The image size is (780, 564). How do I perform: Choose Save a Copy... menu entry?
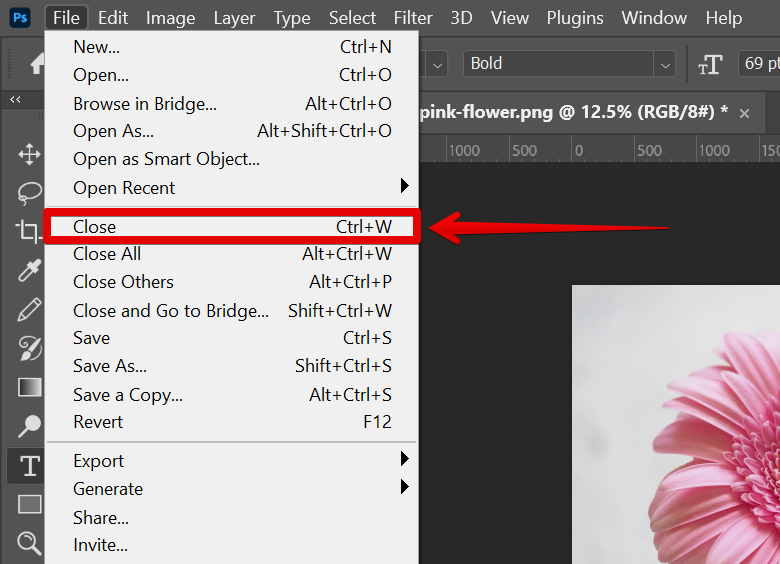click(231, 395)
